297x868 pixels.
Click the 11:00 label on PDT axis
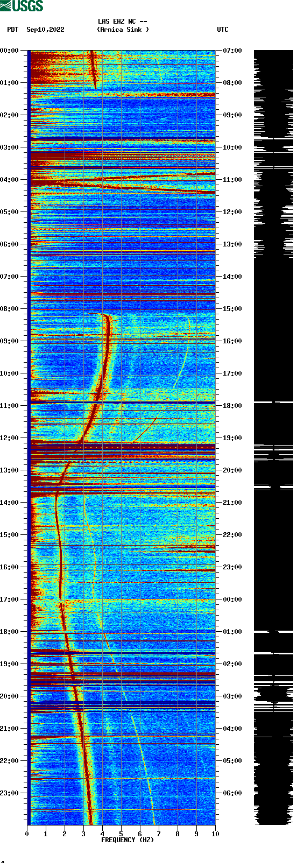(10, 406)
